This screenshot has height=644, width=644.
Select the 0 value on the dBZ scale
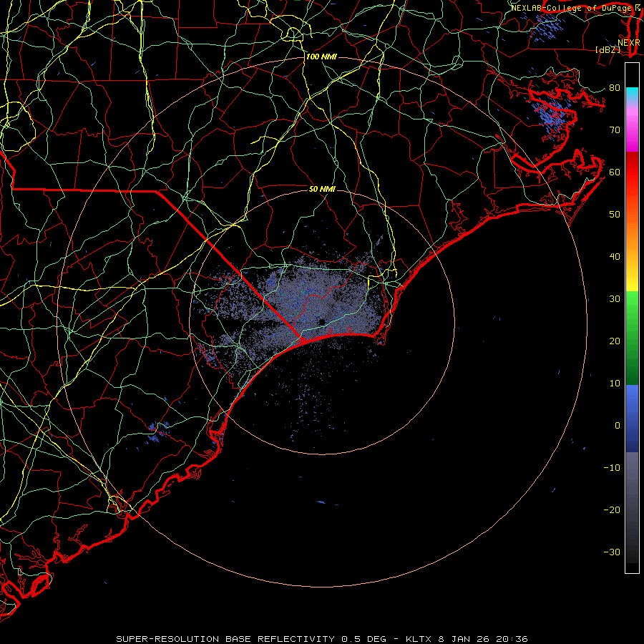coord(618,426)
